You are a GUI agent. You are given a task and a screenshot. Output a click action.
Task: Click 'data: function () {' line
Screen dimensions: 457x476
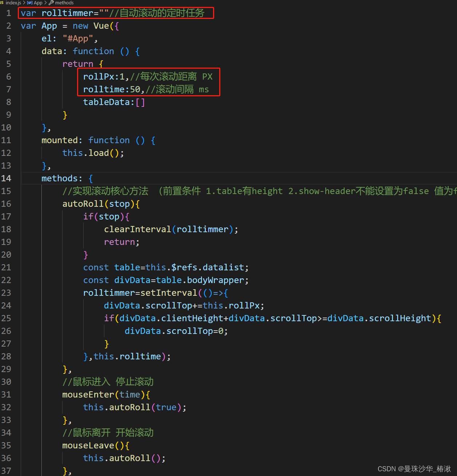91,51
